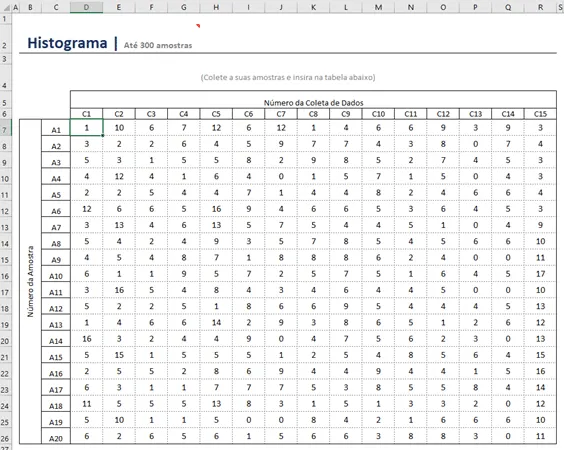Click the C8 column label cell
Image resolution: width=564 pixels, height=450 pixels.
point(313,114)
